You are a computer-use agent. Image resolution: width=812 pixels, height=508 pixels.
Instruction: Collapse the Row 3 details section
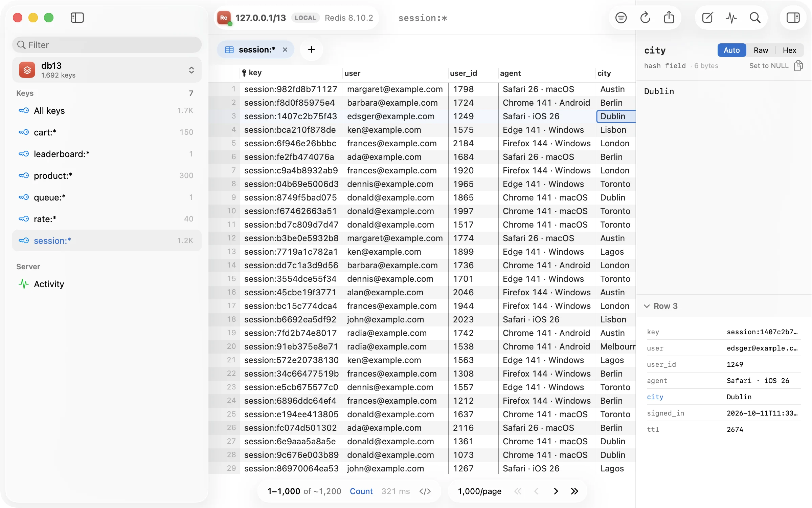647,306
